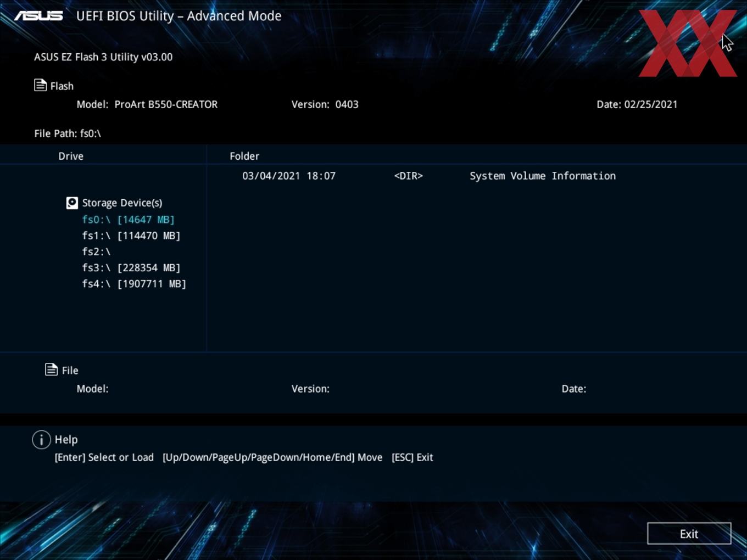Click the Storage Device(s) disk icon
The width and height of the screenshot is (747, 560).
click(72, 203)
